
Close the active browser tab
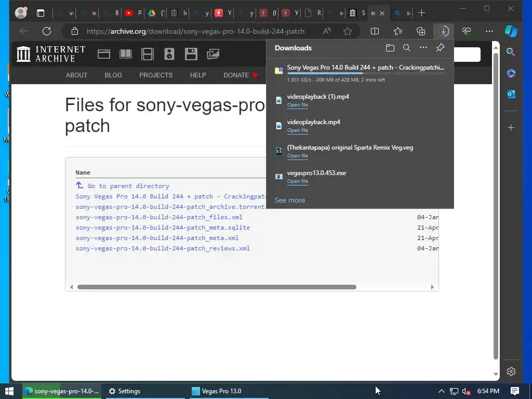click(382, 13)
